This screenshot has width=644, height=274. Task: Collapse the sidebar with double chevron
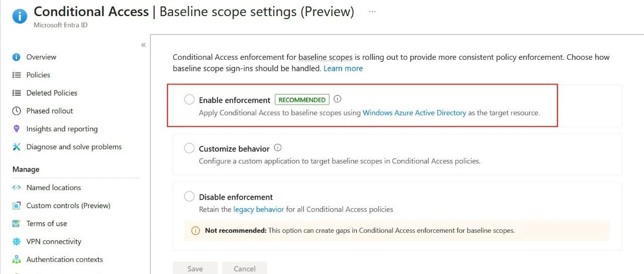tap(143, 45)
